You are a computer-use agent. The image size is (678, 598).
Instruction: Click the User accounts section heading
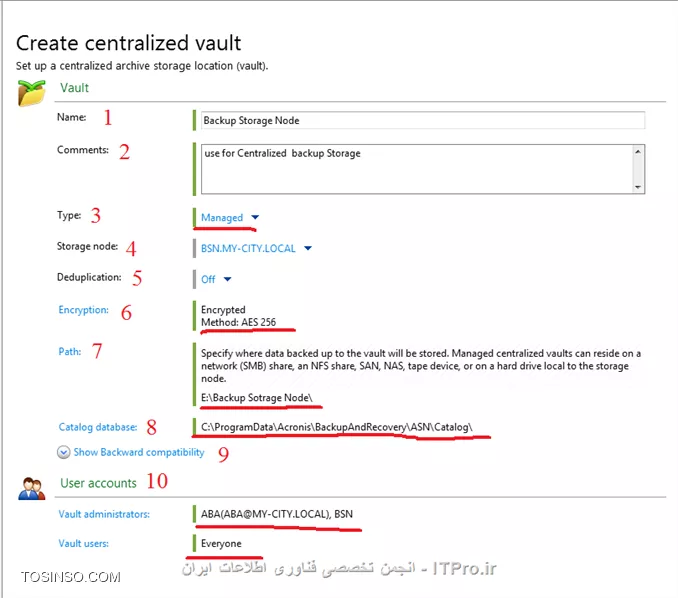point(98,483)
